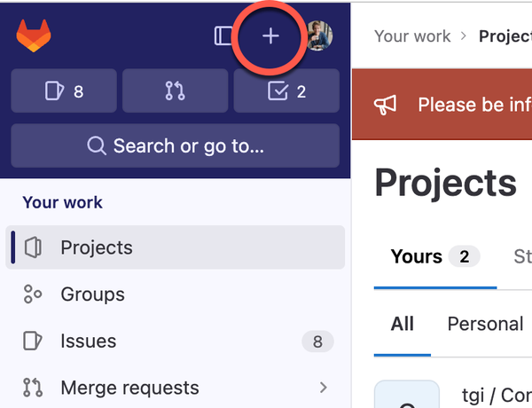Click the GitLab fox logo
Image resolution: width=532 pixels, height=408 pixels.
pos(34,35)
